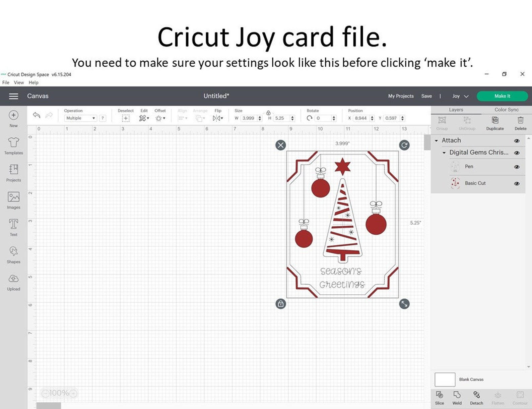Open the Shapes tool
The image size is (532, 409).
coord(13,255)
